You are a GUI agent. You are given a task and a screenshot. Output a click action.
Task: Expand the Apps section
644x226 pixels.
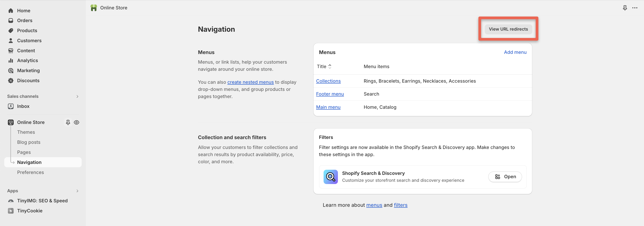click(x=77, y=191)
